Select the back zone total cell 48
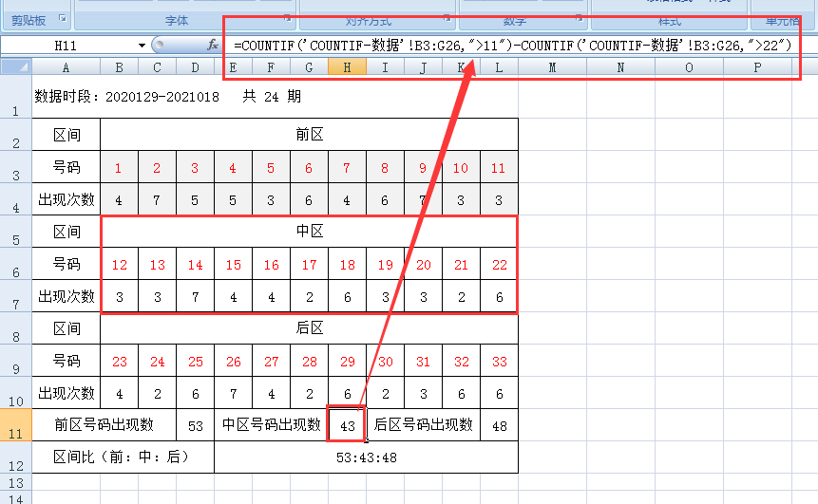818x504 pixels. point(499,425)
